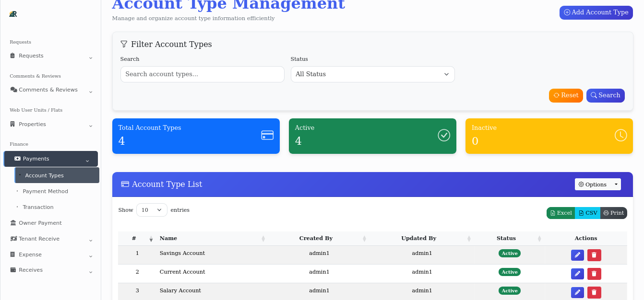This screenshot has width=644, height=300.
Task: Click the trash delete icon for Current Account
Action: pos(594,273)
